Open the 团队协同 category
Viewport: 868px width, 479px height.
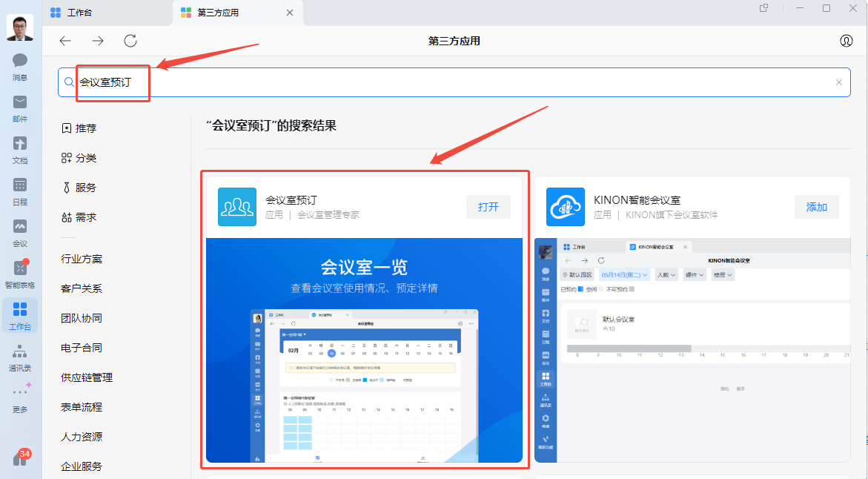click(x=82, y=318)
